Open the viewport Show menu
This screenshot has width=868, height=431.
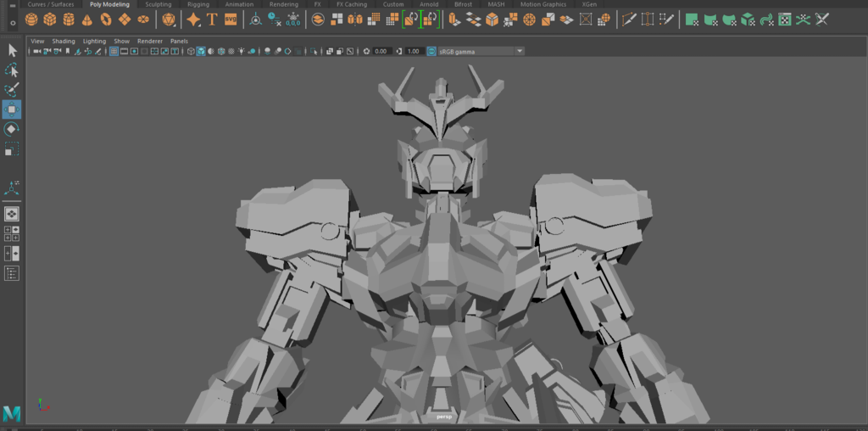click(x=122, y=41)
